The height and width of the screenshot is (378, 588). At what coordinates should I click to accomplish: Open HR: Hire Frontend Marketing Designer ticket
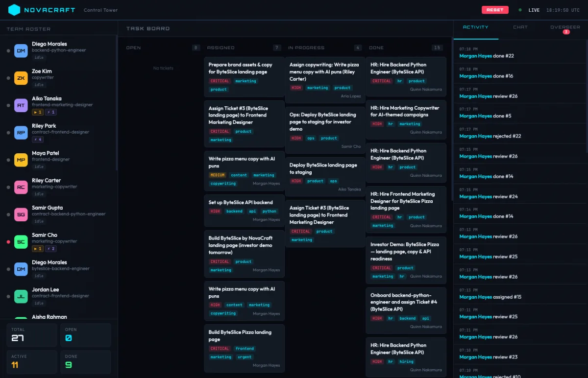click(406, 210)
